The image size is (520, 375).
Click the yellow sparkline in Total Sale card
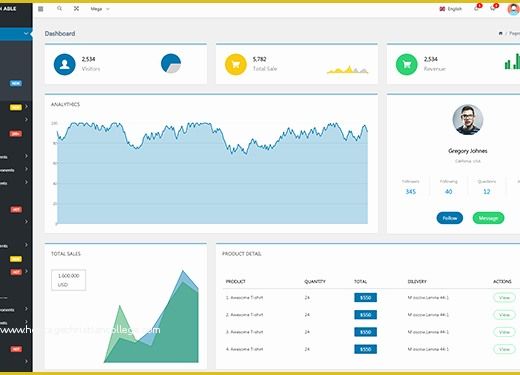click(348, 69)
